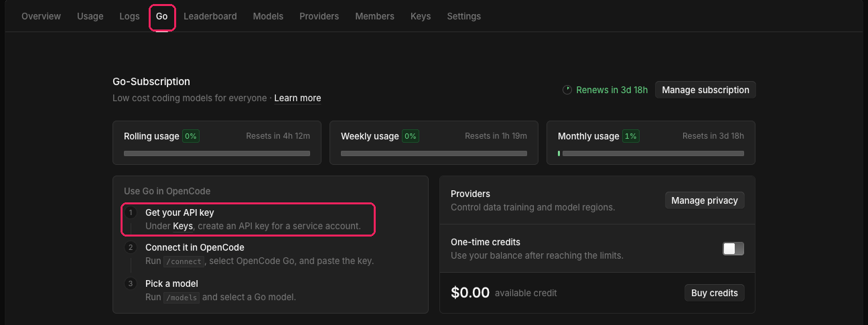Click the Providers section heading
The height and width of the screenshot is (325, 868).
pyautogui.click(x=471, y=194)
